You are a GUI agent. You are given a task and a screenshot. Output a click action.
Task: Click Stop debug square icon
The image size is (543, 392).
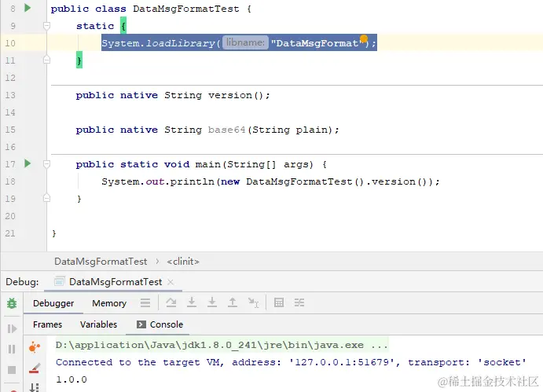(x=12, y=370)
